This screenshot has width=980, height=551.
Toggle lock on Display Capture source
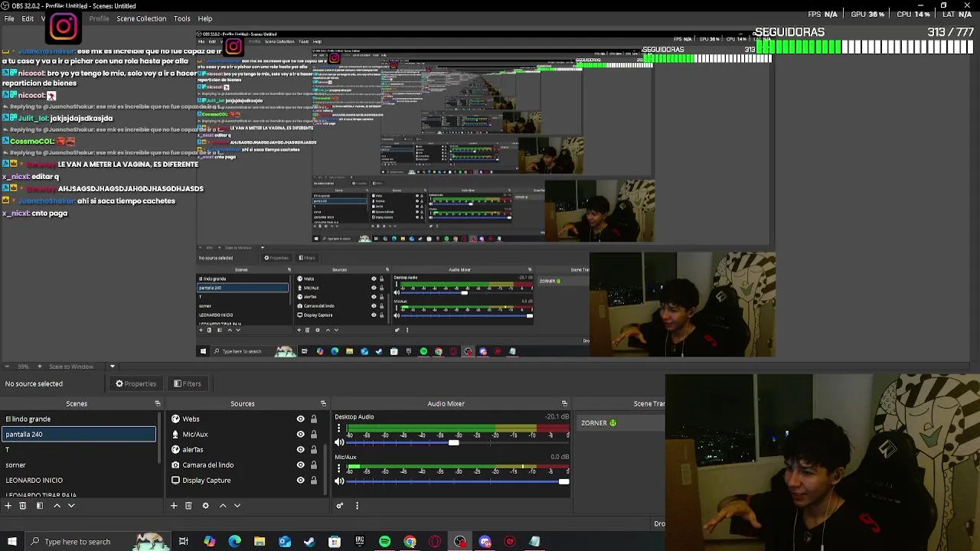313,481
